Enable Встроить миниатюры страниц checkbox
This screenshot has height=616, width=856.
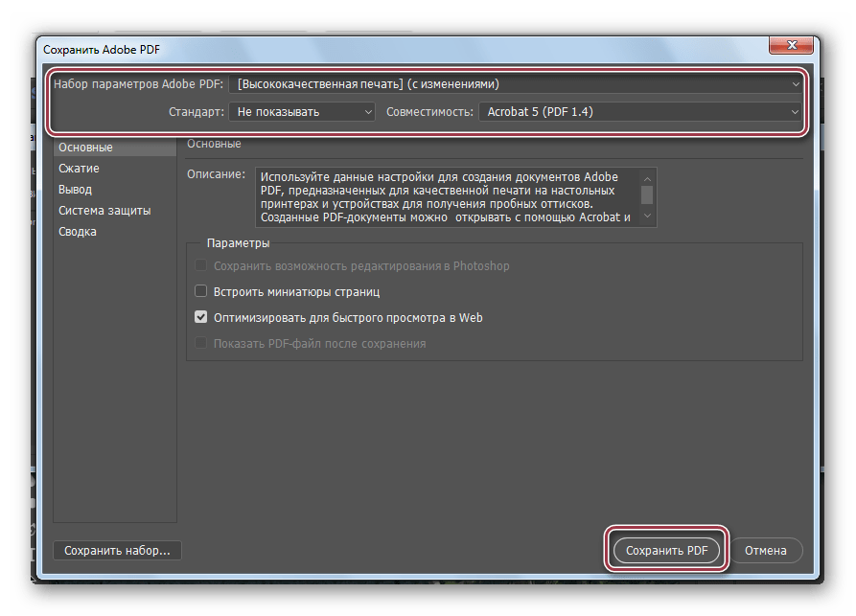(x=201, y=292)
